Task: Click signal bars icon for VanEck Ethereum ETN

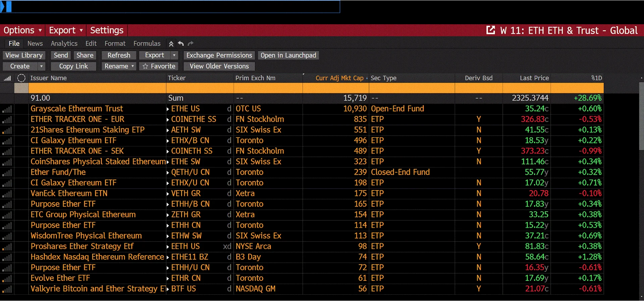Action: point(7,194)
